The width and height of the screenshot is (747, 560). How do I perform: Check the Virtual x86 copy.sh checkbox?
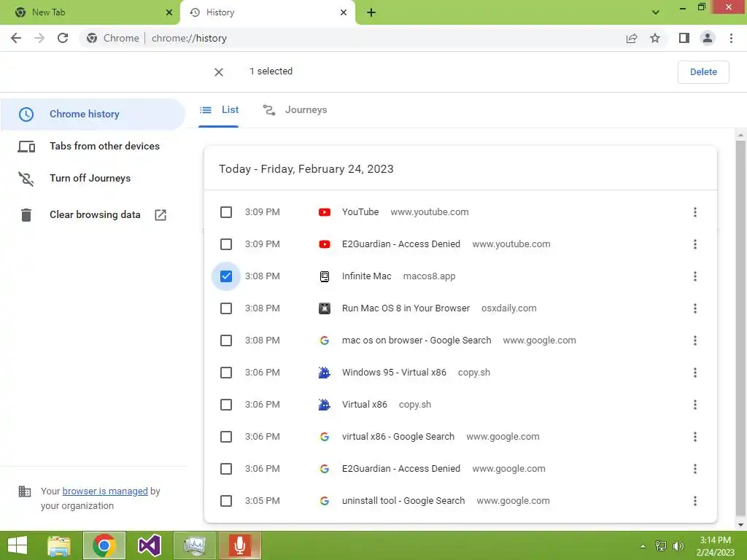pyautogui.click(x=226, y=405)
